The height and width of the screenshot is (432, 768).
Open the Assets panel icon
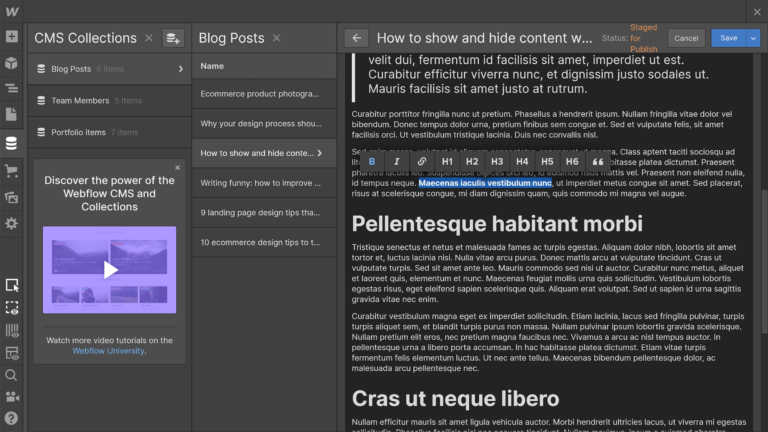tap(12, 197)
